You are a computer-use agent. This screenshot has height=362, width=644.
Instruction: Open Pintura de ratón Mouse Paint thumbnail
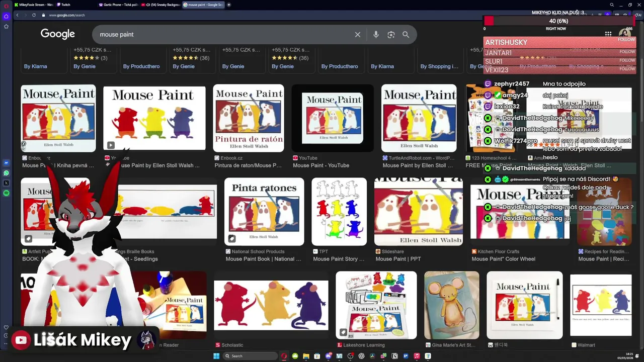249,118
